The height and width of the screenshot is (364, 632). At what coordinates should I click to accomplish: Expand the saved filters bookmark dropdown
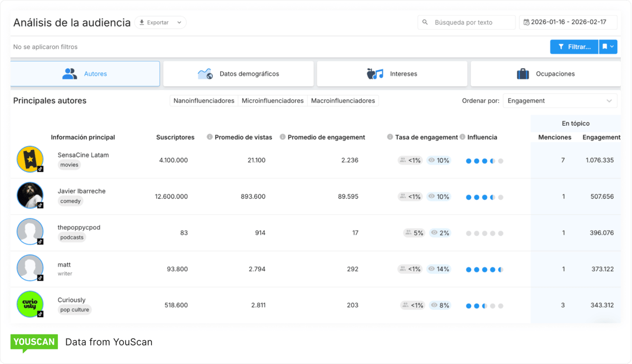(x=608, y=47)
